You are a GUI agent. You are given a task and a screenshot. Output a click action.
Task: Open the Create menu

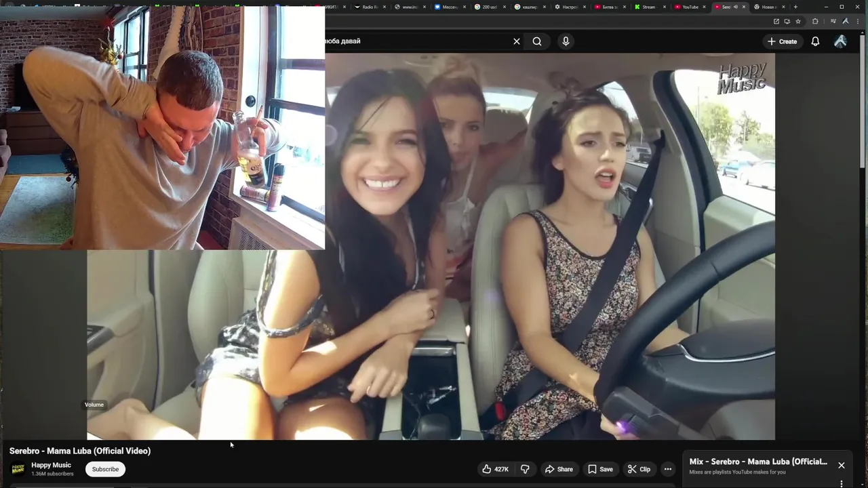point(782,41)
